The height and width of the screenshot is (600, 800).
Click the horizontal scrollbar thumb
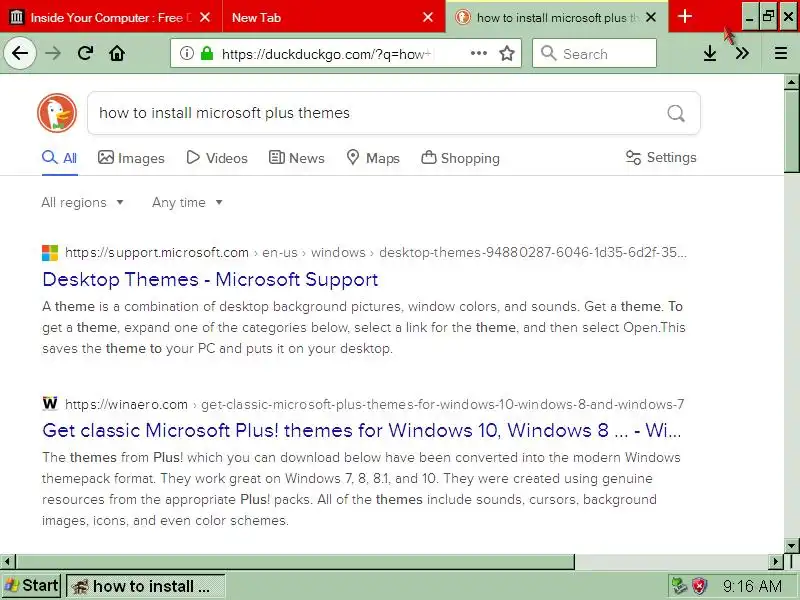[x=294, y=562]
